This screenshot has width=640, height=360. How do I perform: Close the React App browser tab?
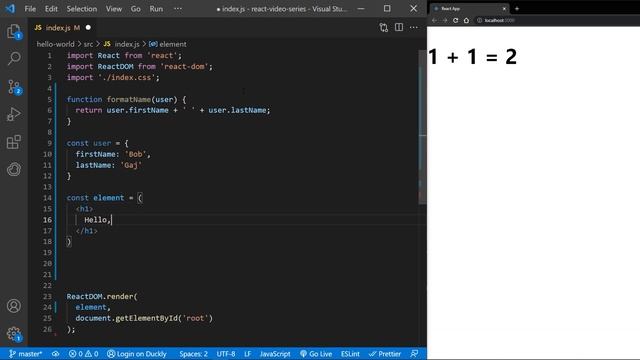(x=504, y=9)
